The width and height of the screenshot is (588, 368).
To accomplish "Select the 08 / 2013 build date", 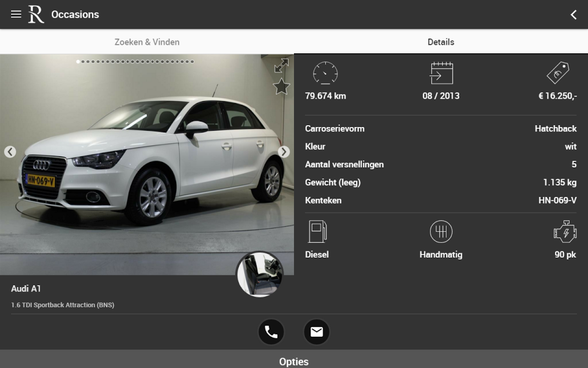I will coord(441,96).
